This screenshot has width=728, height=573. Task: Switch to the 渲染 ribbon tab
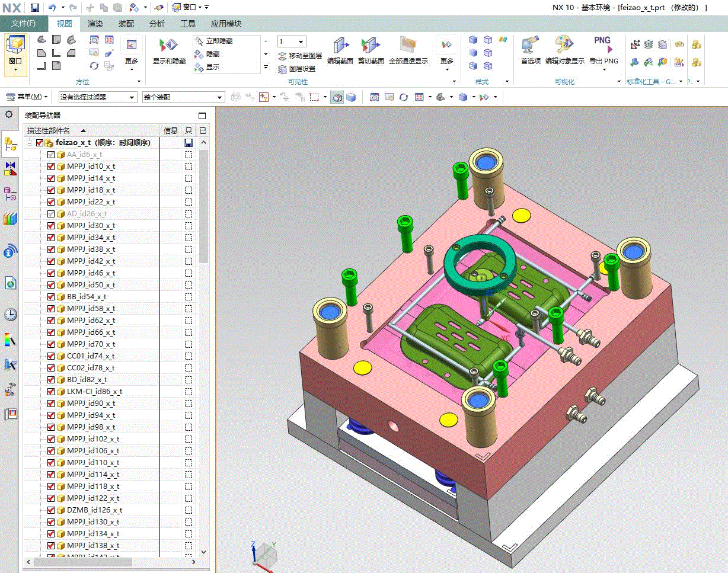(x=95, y=24)
